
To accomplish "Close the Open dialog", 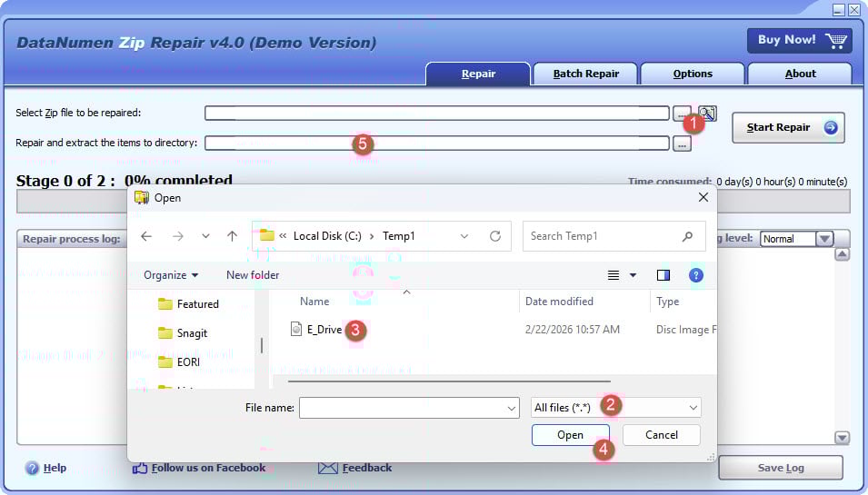I will (703, 197).
